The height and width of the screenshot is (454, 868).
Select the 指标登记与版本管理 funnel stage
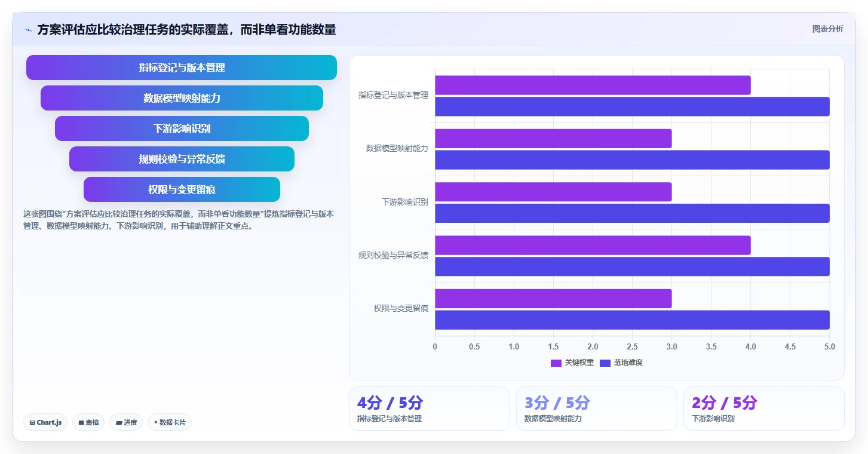(x=182, y=68)
